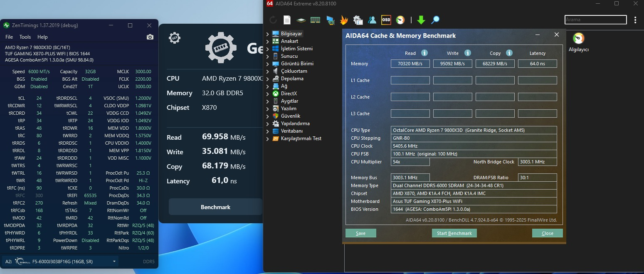Click the AIDA64 refresh toolbar icon
Screen dimensions: 644x274
pyautogui.click(x=273, y=20)
